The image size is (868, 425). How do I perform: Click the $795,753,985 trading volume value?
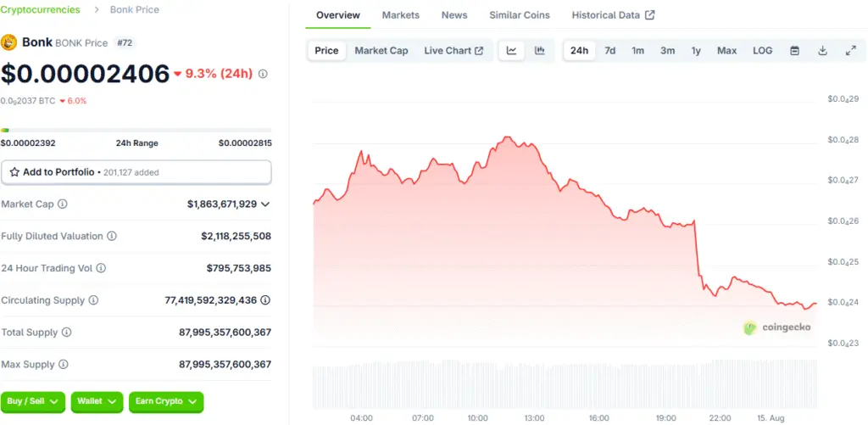tap(238, 268)
